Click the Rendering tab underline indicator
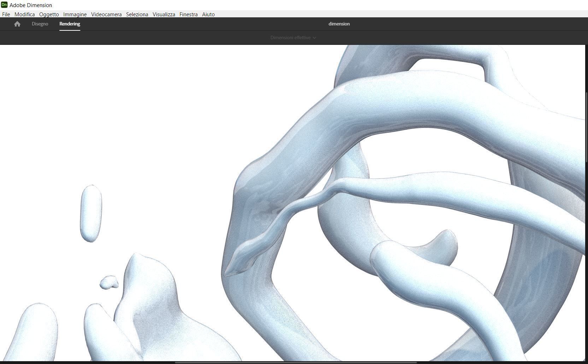Viewport: 588px width, 364px height. 69,30
